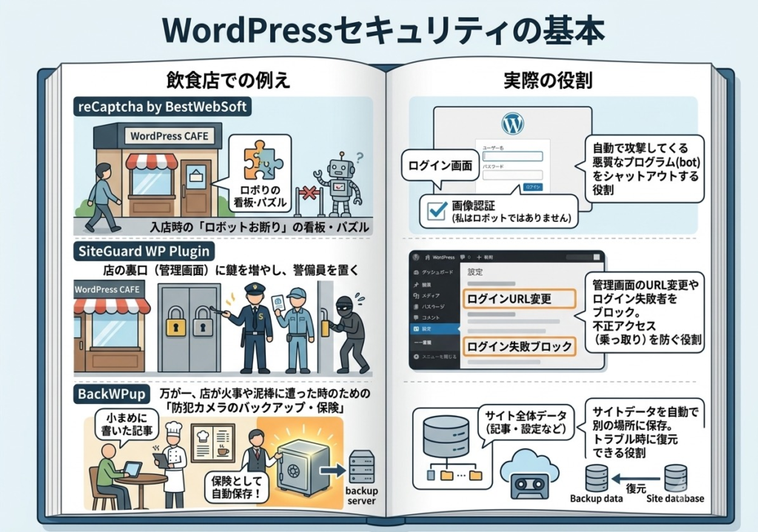Click the security guard holding ID card
Viewport: 758px width, 532px height.
pos(295,329)
